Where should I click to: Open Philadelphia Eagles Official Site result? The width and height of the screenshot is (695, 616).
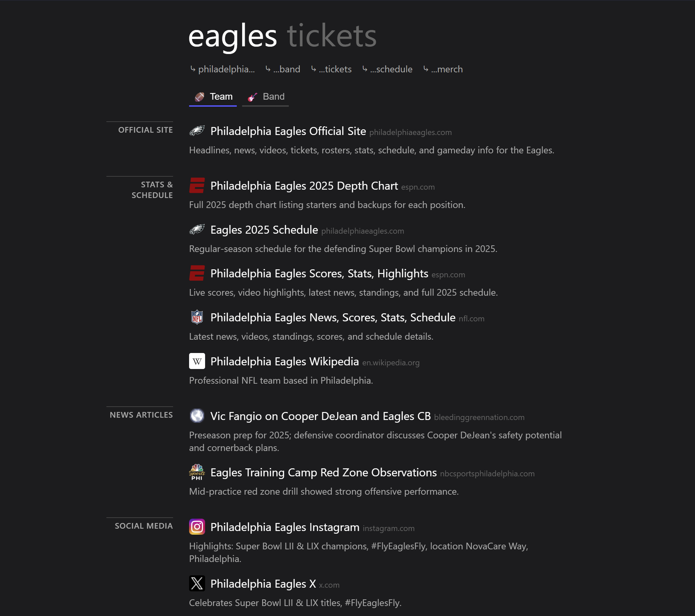tap(288, 131)
